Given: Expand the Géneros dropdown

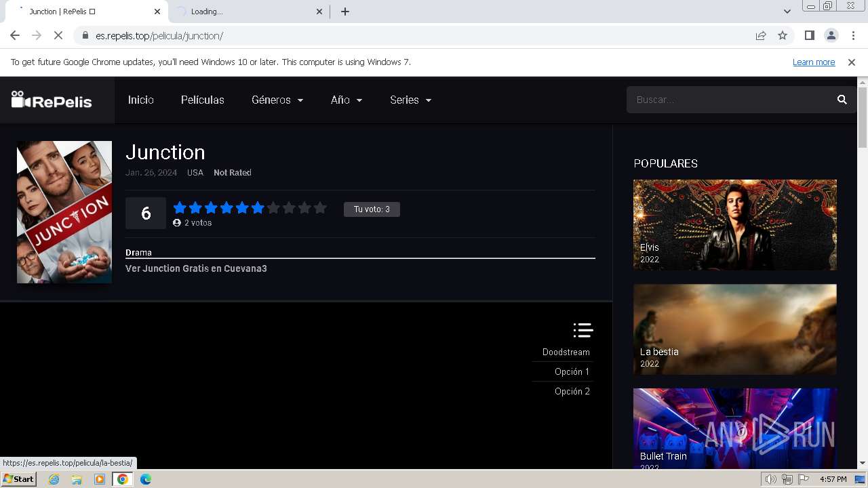Looking at the screenshot, I should click(277, 100).
